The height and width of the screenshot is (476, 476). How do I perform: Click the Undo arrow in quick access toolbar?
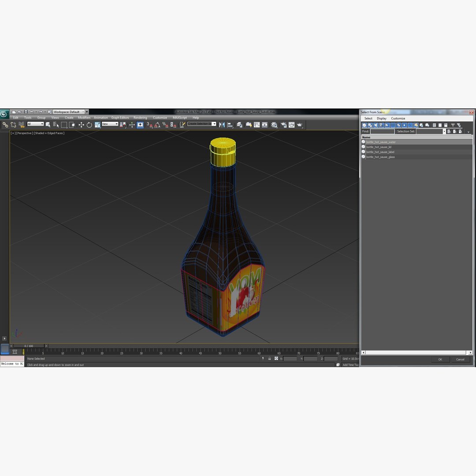click(x=32, y=112)
